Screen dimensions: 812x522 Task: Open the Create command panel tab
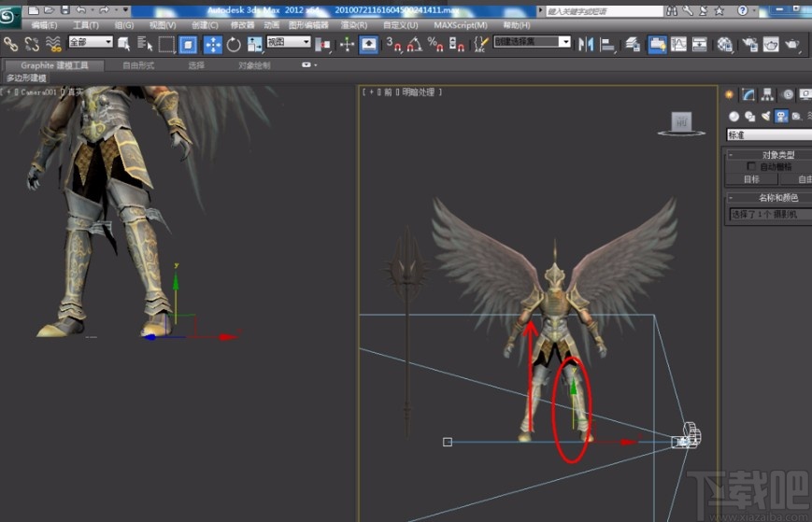coord(729,94)
